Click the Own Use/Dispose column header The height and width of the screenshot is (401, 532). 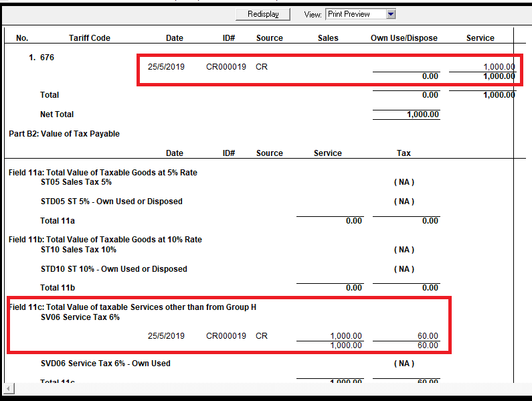pyautogui.click(x=404, y=38)
